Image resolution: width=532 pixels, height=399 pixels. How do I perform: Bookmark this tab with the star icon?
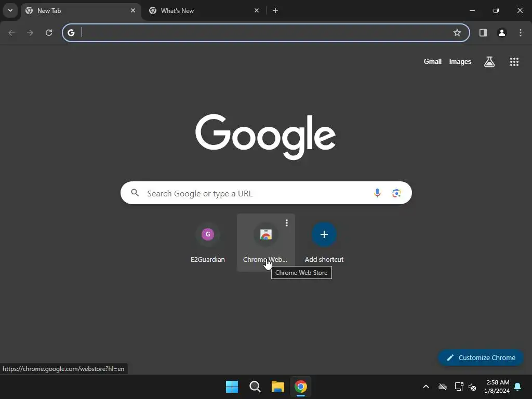pyautogui.click(x=457, y=33)
